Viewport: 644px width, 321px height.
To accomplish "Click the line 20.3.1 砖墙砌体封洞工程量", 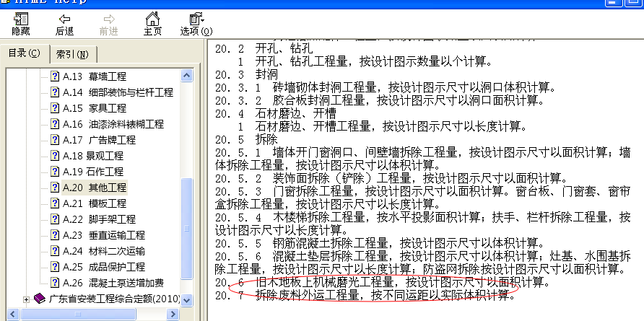I will coord(386,87).
